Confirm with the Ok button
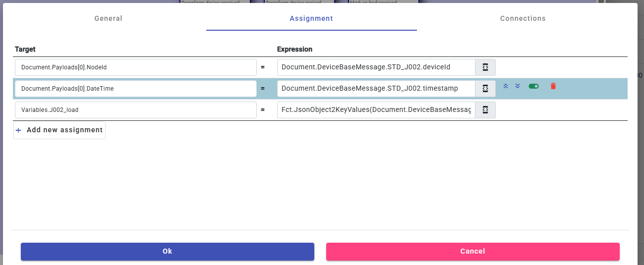The image size is (644, 265). (168, 251)
